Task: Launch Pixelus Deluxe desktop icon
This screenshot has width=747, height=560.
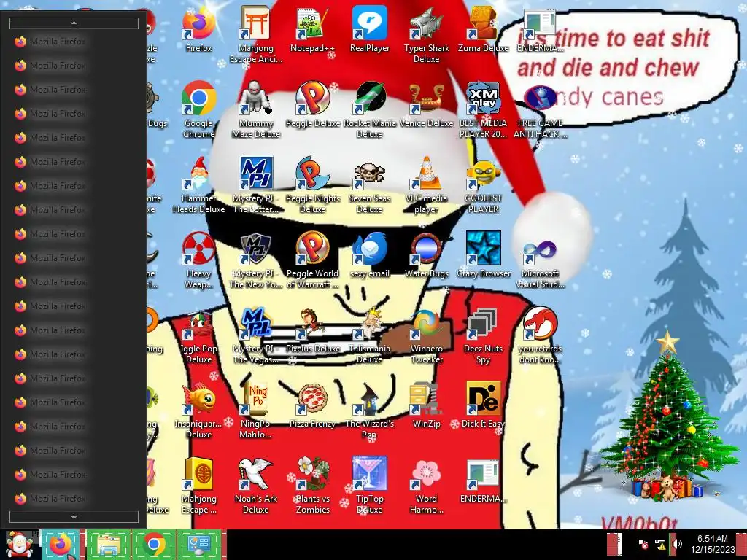Action: [x=312, y=330]
